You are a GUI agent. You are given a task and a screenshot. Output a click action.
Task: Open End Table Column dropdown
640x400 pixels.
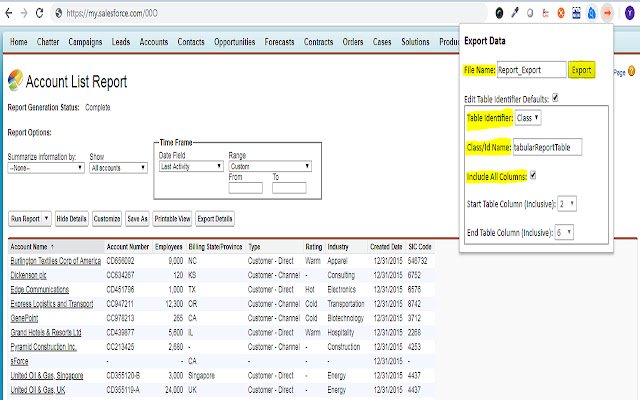click(x=564, y=232)
